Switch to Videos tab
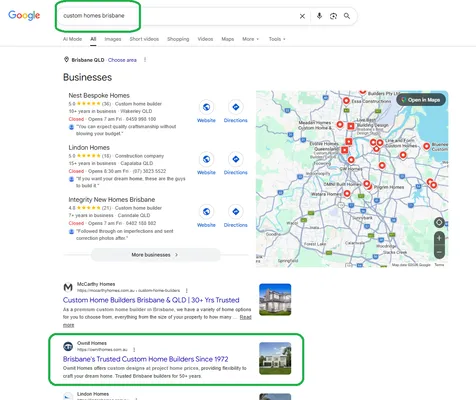This screenshot has height=400, width=476. (x=205, y=39)
